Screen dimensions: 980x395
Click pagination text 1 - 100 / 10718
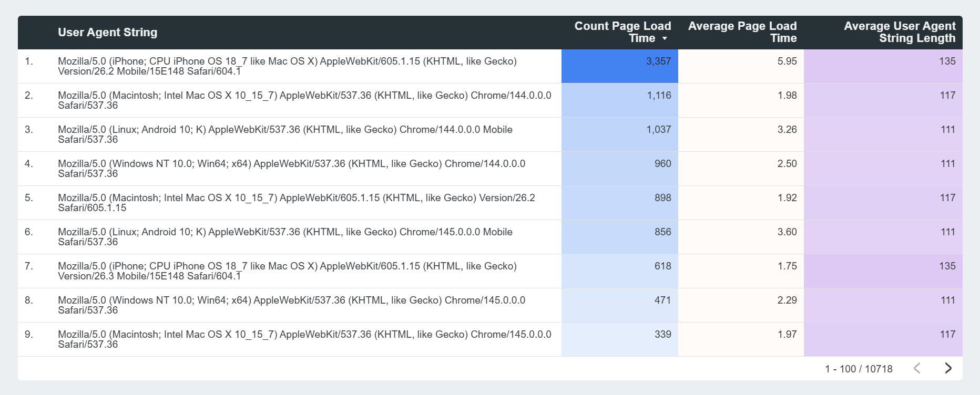(x=859, y=369)
